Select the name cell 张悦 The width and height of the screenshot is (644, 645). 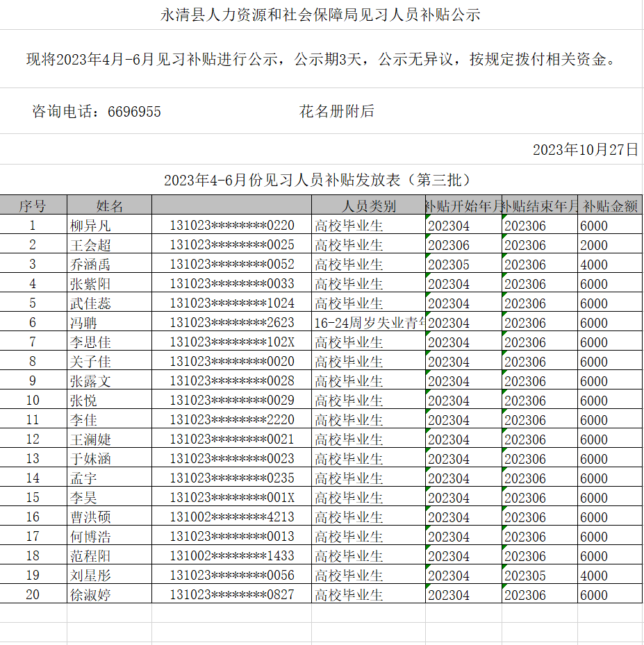point(110,400)
